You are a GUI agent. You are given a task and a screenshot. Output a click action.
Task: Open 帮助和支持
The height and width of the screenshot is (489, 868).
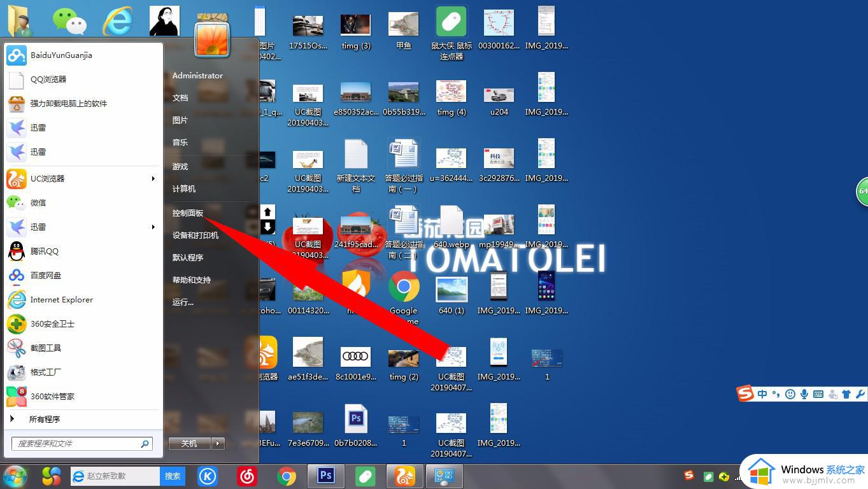click(192, 280)
